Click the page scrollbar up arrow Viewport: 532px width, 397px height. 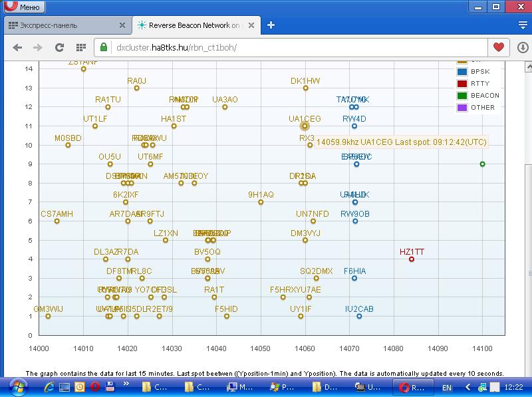pyautogui.click(x=528, y=67)
